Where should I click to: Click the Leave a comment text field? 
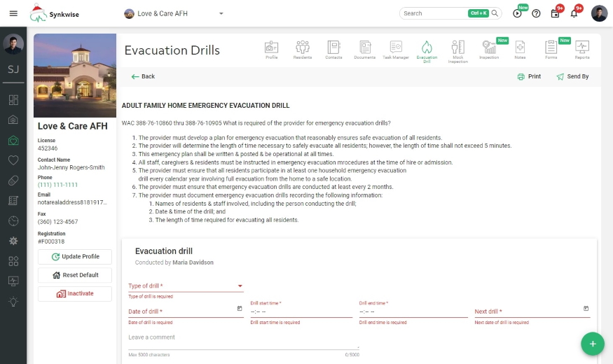click(x=243, y=339)
